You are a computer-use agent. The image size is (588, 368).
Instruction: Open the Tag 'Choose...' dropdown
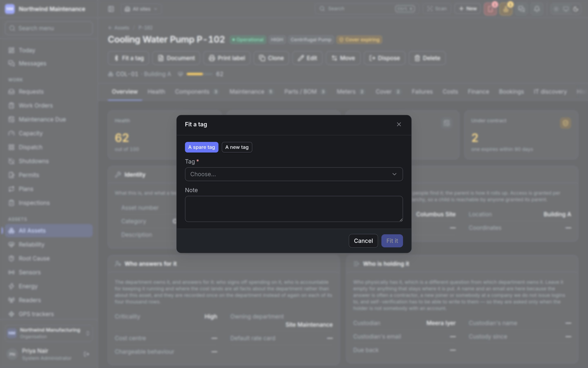point(294,174)
